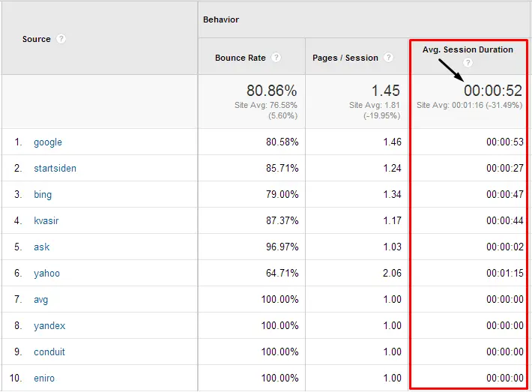Screen dimensions: 532x392
Task: Open the conduit source link
Action: pyautogui.click(x=49, y=352)
